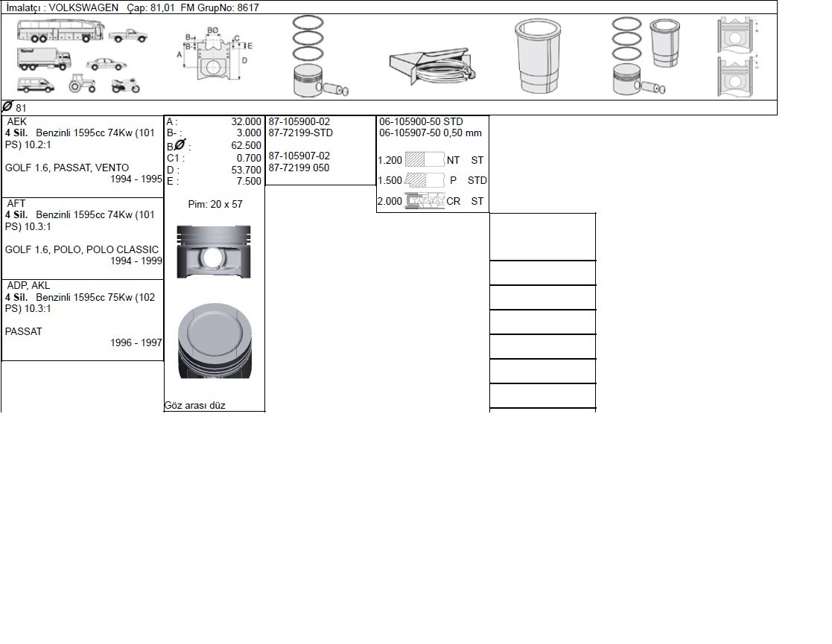Open the piston side view image
The image size is (832, 644).
point(214,252)
